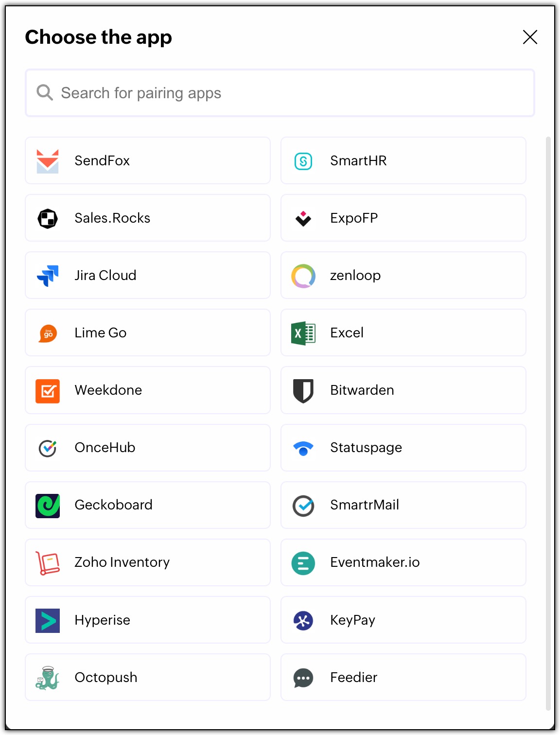Click the Feedier chat bubble icon

click(x=303, y=678)
